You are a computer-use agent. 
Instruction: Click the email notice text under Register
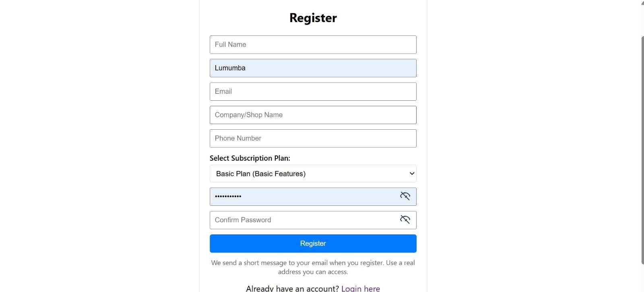(313, 267)
